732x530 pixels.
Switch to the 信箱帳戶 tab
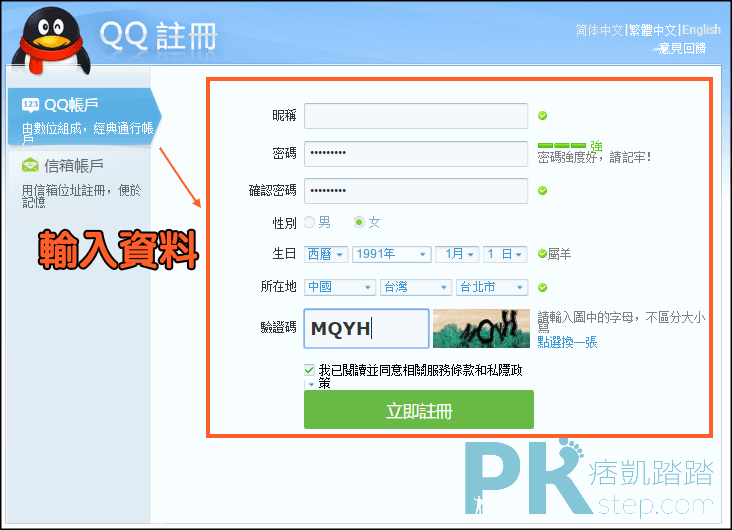click(x=78, y=182)
